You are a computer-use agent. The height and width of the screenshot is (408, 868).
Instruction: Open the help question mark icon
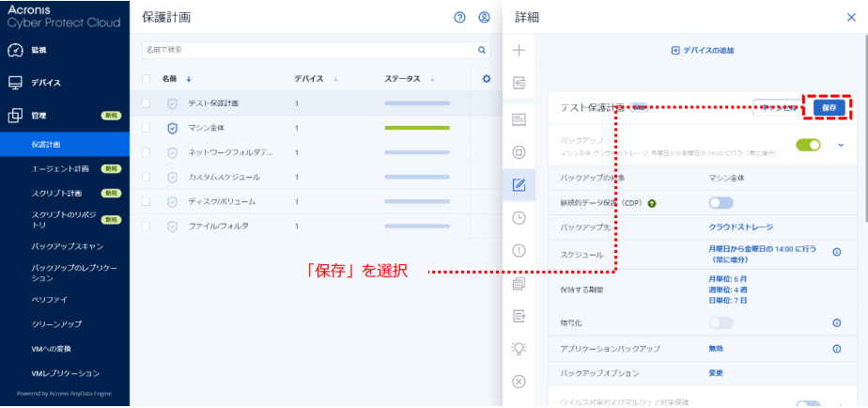point(459,18)
